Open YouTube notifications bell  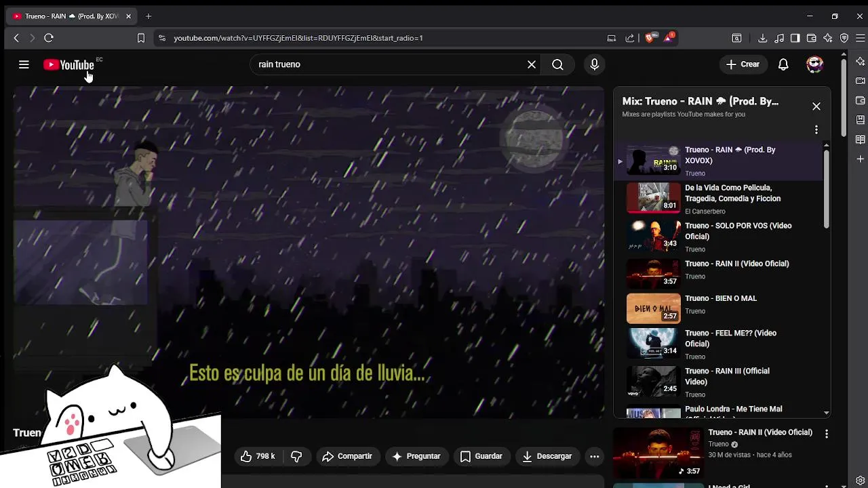[x=783, y=64]
